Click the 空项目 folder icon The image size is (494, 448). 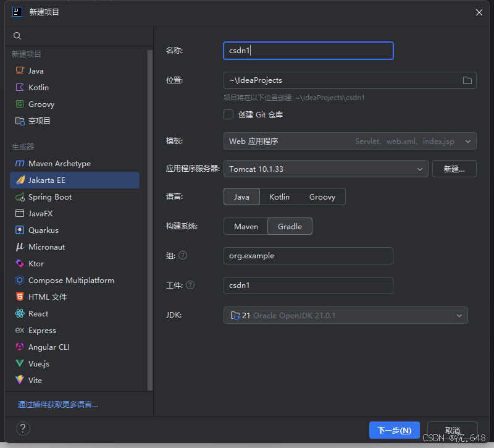tap(20, 120)
